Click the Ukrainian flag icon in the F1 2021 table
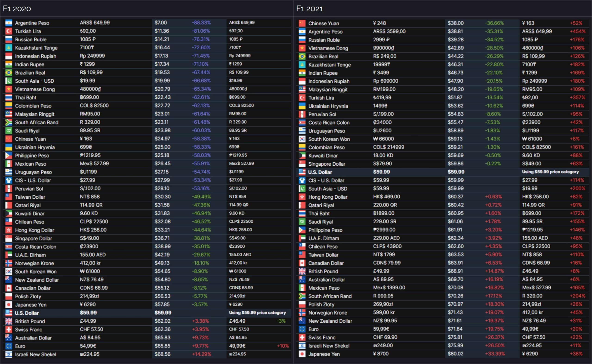The width and height of the screenshot is (592, 364). tap(302, 106)
